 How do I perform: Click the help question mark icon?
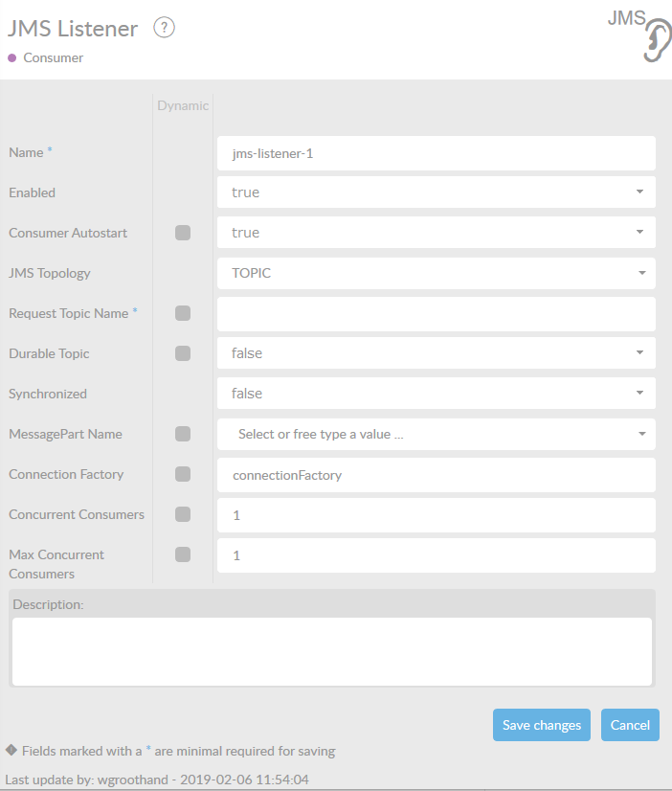point(164,29)
